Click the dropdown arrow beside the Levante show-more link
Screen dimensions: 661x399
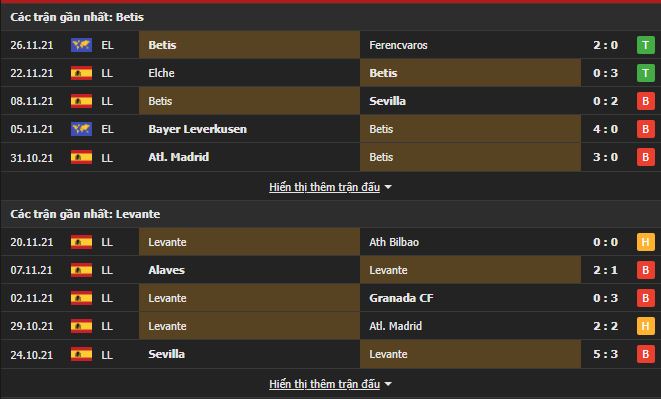[x=388, y=384]
